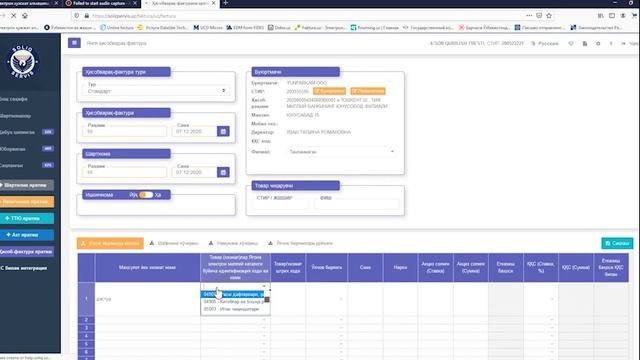640x360 pixels.
Task: Switch language via Русский selector
Action: coord(545,43)
